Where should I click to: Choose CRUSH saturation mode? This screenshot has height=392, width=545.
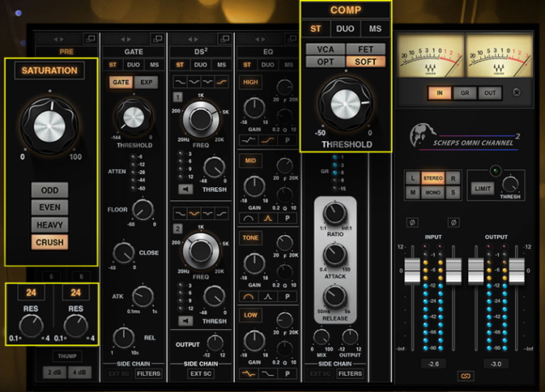point(50,242)
